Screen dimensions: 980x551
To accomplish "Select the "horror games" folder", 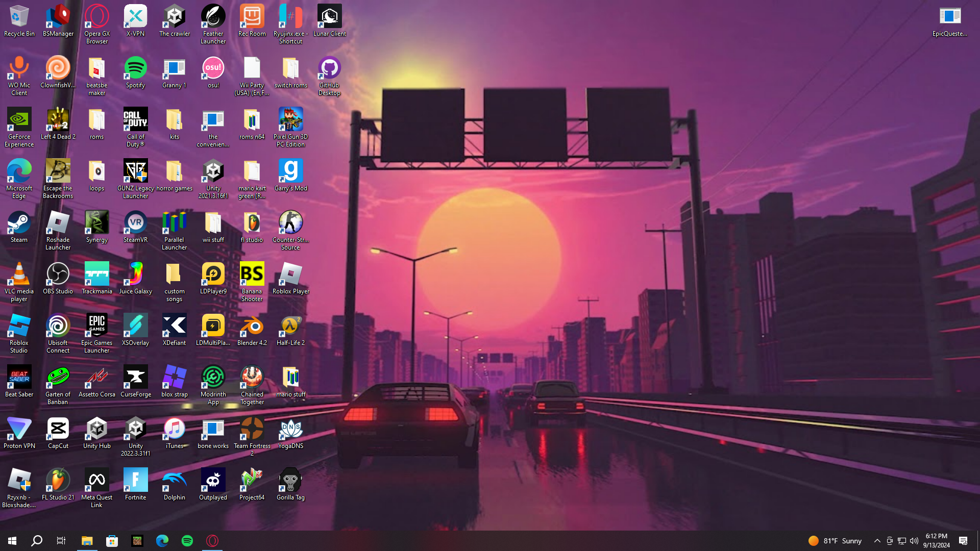I will pos(175,176).
